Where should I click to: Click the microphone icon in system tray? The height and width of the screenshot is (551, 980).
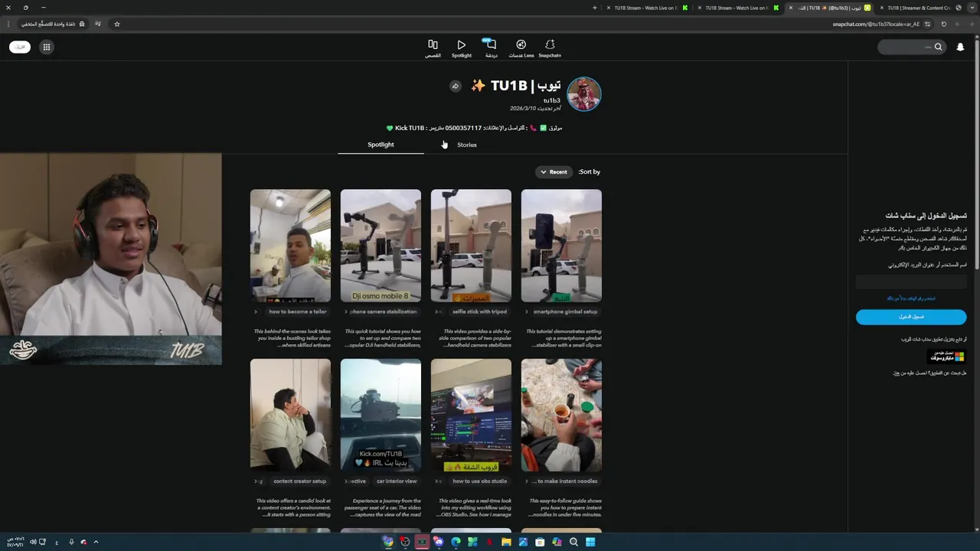pos(71,542)
